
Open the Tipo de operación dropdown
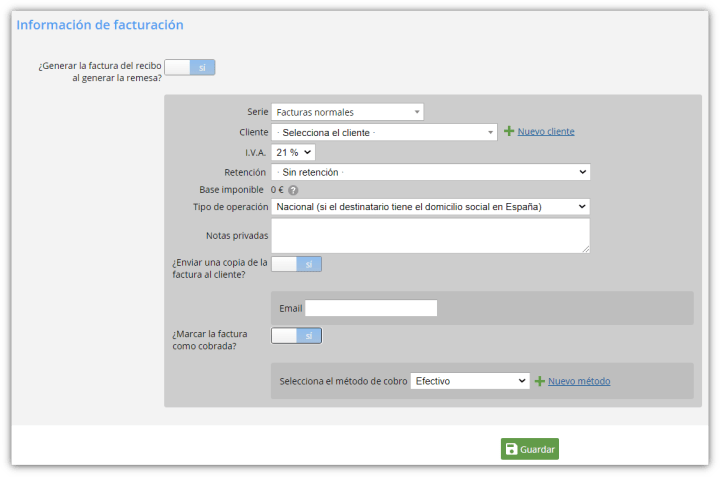pos(431,207)
